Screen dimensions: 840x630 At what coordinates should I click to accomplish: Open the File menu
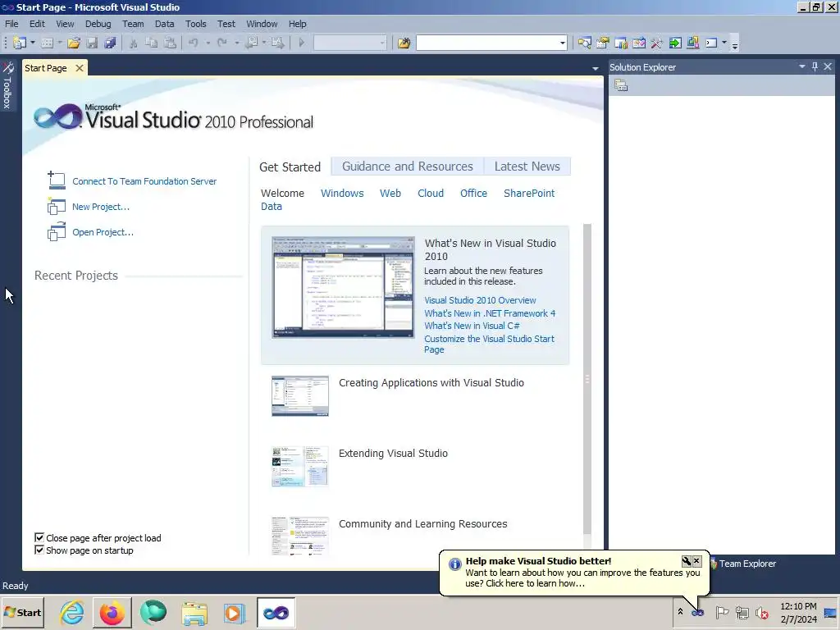tap(11, 24)
